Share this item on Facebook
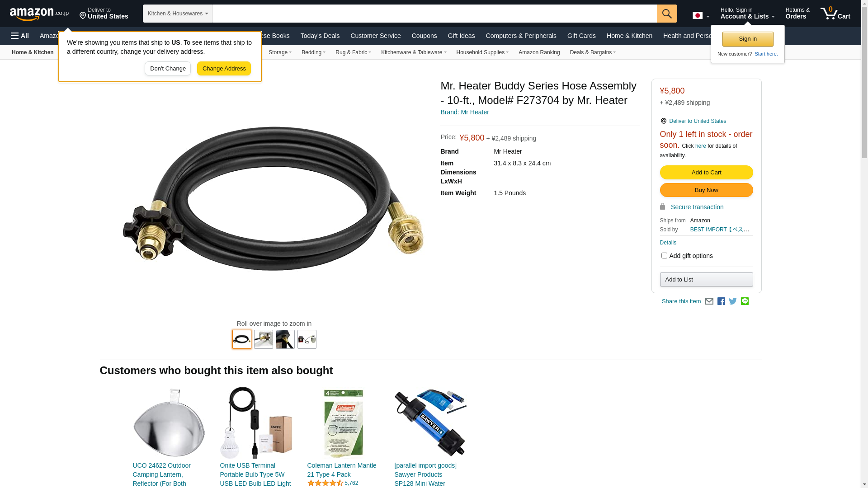Screen dimensions: 868x488 (721, 301)
